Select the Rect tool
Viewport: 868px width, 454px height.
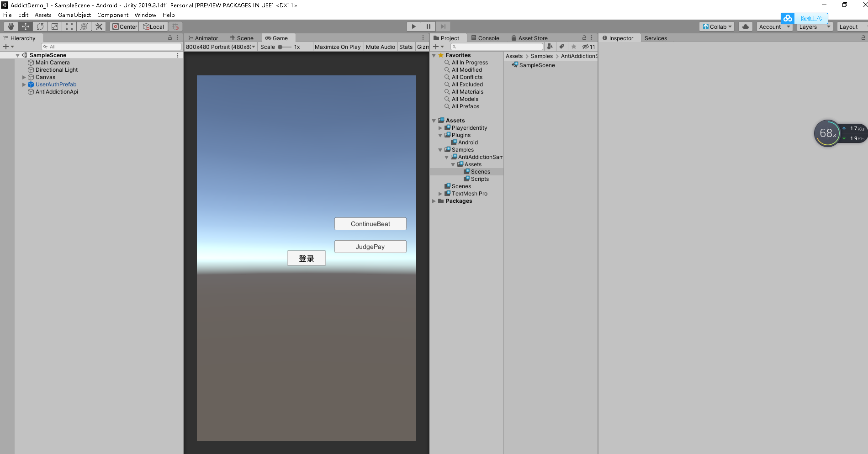pos(69,26)
